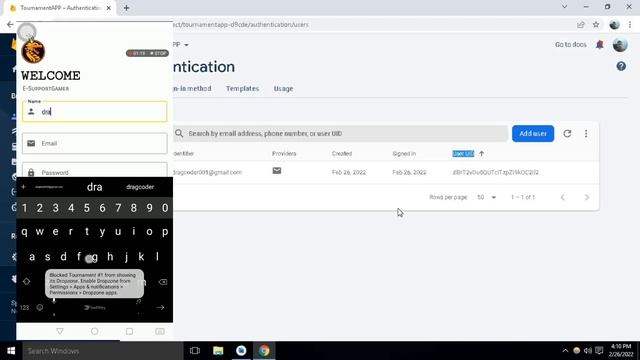The image size is (640, 360).
Task: Tap the Android recent apps square
Action: pyautogui.click(x=129, y=331)
